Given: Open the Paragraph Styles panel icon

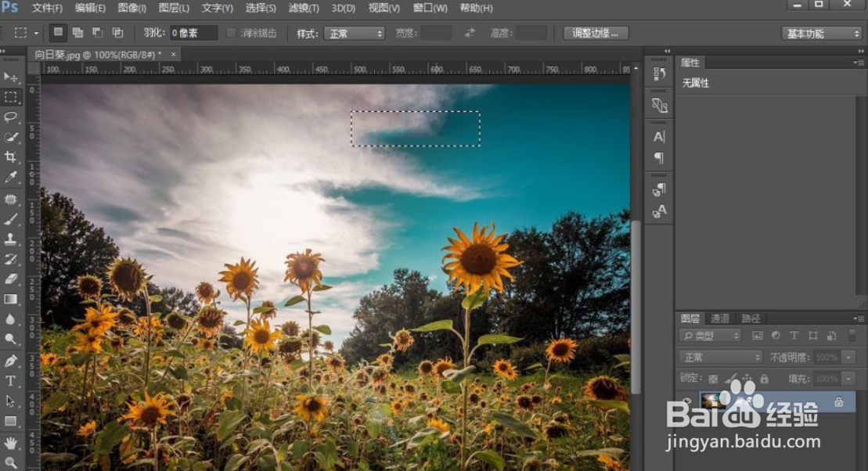Looking at the screenshot, I should pos(659,190).
